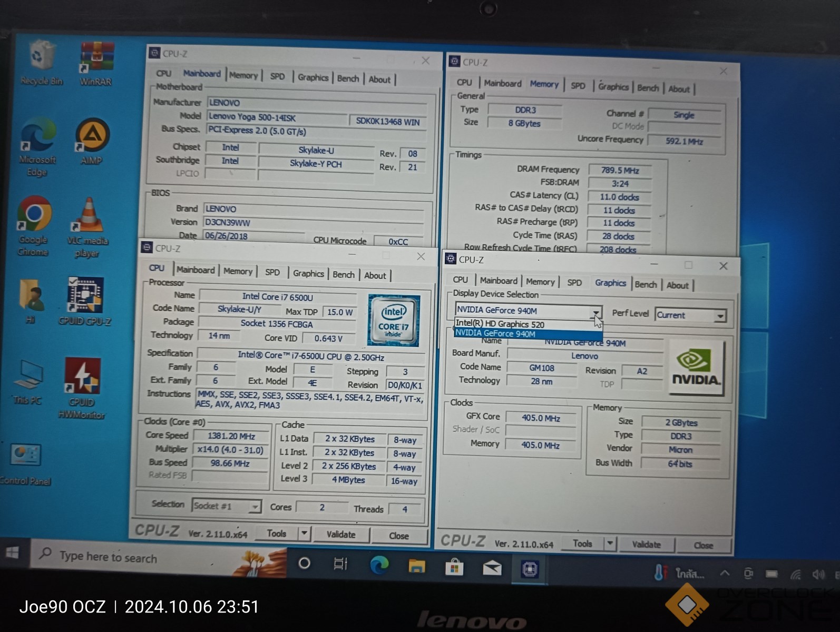Click Tools button in the Graphics window

coord(582,543)
